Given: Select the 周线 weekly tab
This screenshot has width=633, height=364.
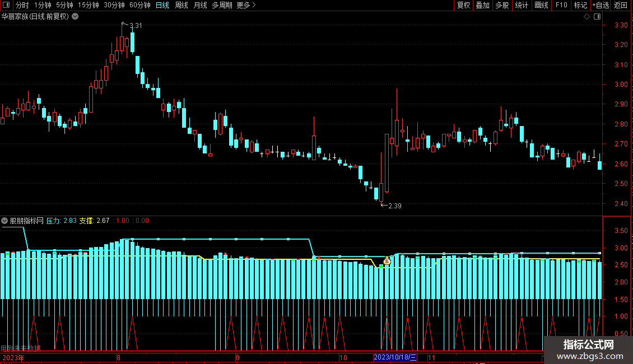Looking at the screenshot, I should [181, 5].
